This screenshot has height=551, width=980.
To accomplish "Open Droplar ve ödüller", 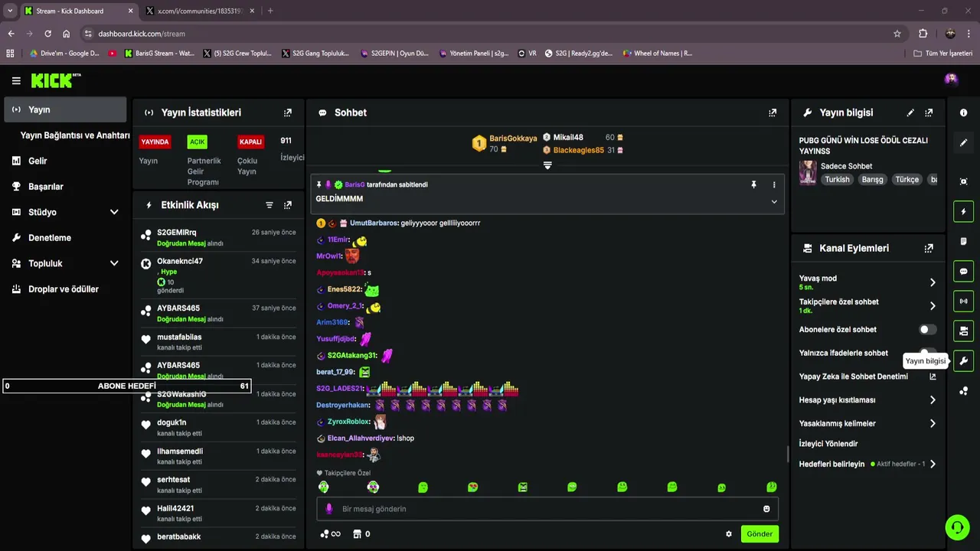I will pyautogui.click(x=65, y=289).
